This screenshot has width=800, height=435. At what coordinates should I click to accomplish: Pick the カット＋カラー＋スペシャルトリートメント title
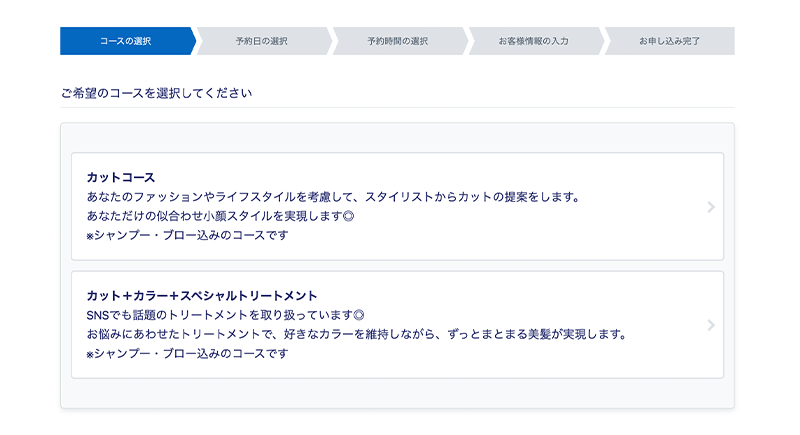tap(202, 295)
